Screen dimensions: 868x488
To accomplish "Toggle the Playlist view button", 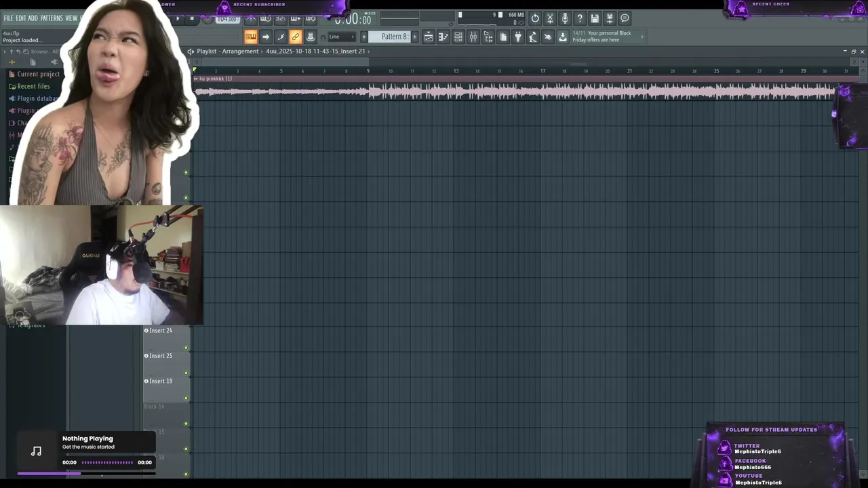I will coord(251,37).
